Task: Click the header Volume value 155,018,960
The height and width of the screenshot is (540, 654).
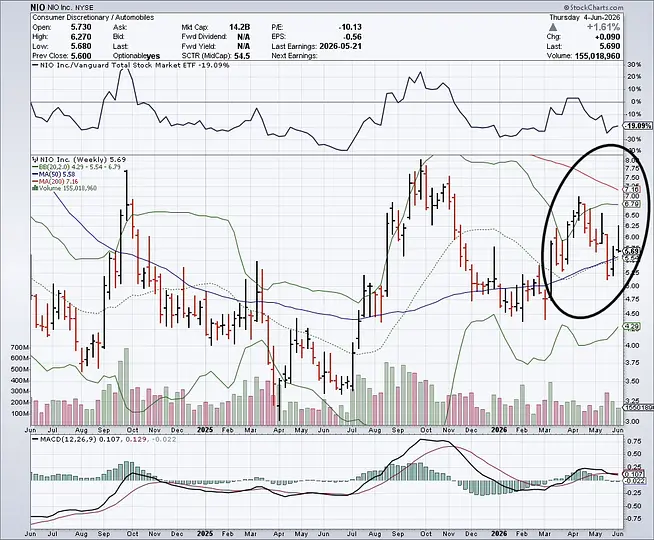Action: tap(598, 56)
